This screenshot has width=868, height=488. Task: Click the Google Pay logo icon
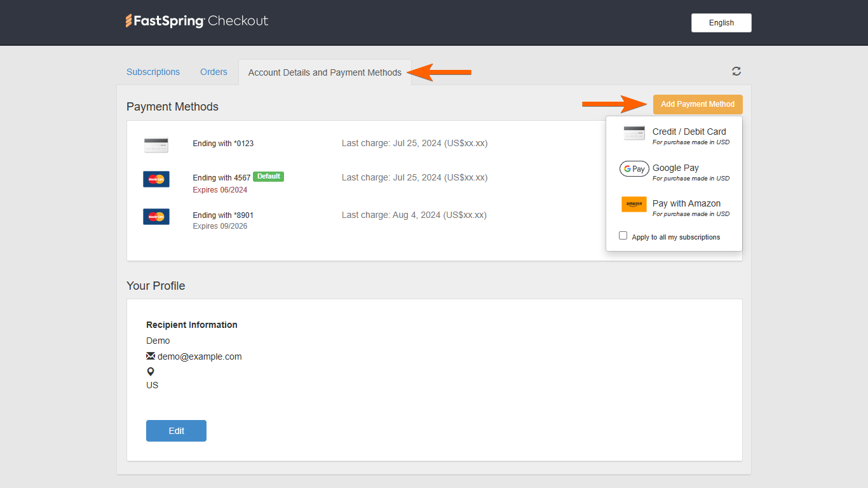click(x=634, y=169)
